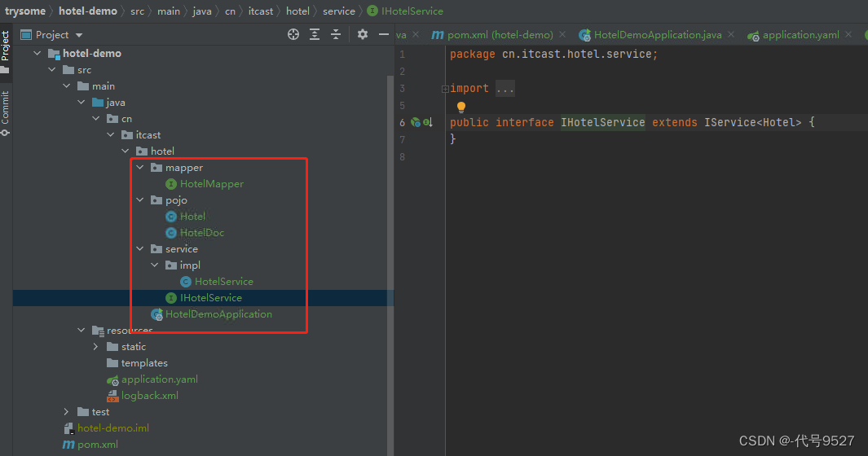Collapse the java source folder arrow

click(x=82, y=103)
